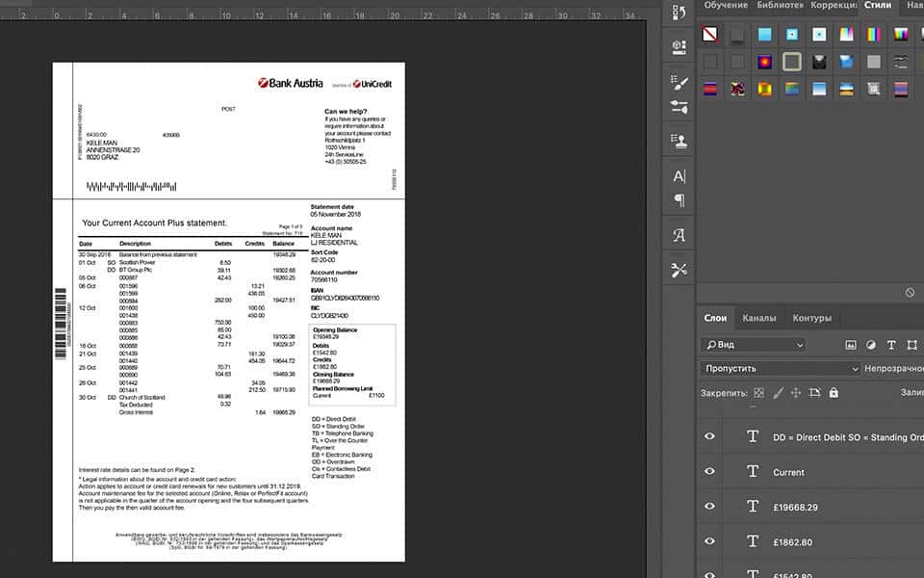The height and width of the screenshot is (578, 924).
Task: Filter layers by type layers icon
Action: [891, 345]
